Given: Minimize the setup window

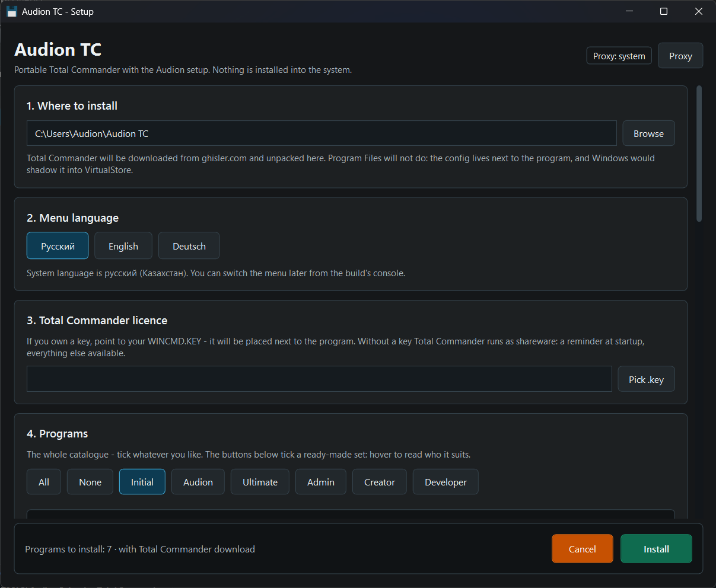Looking at the screenshot, I should tap(629, 11).
